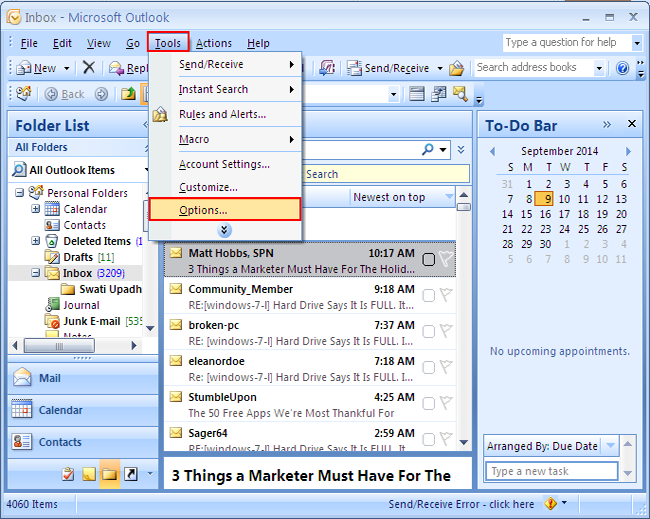Click the Contacts navigation pane button
The height and width of the screenshot is (519, 650).
[x=83, y=442]
